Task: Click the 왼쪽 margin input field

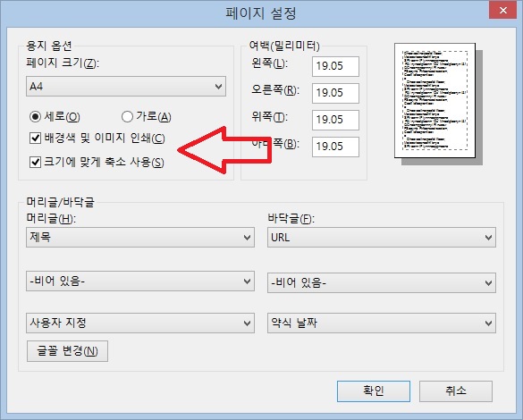Action: 335,66
